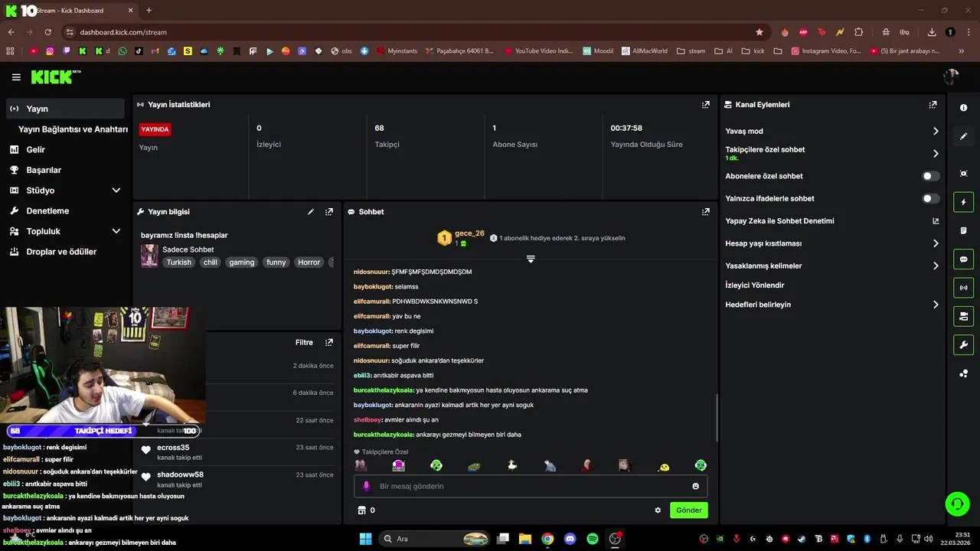Image resolution: width=980 pixels, height=551 pixels.
Task: Pop out the Kanal Eylemleri panel
Action: [x=933, y=105]
